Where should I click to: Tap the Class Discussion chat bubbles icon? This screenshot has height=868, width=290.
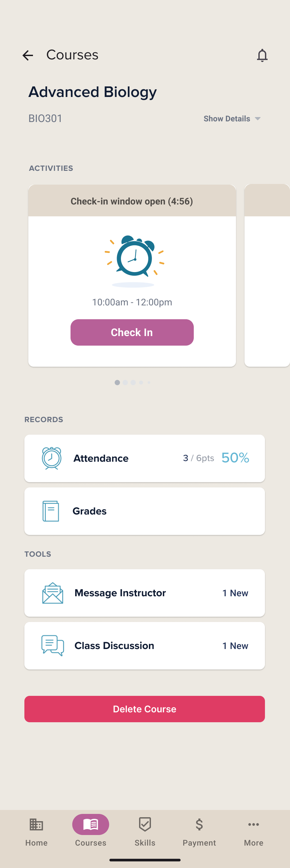[x=52, y=645]
